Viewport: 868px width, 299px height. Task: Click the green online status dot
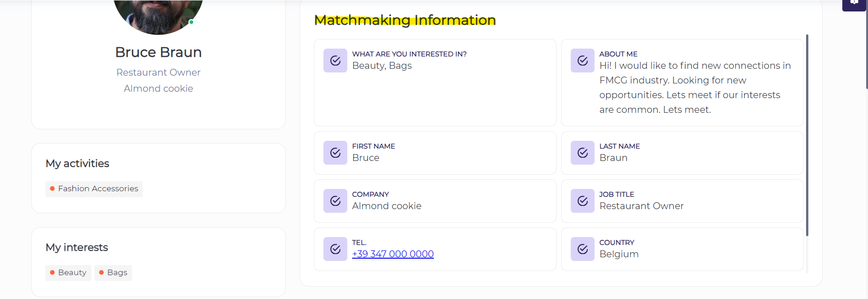click(x=191, y=22)
